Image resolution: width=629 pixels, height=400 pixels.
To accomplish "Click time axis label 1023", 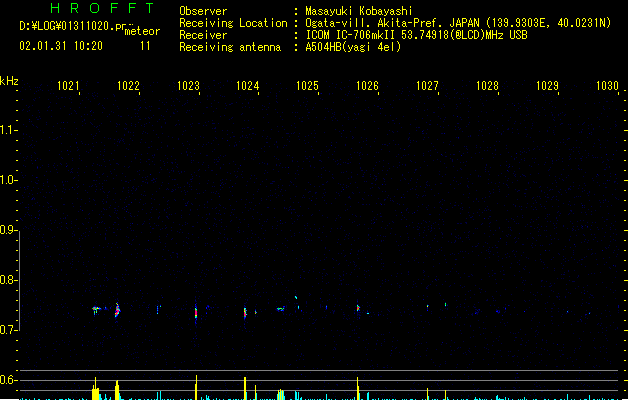I will click(x=188, y=86).
